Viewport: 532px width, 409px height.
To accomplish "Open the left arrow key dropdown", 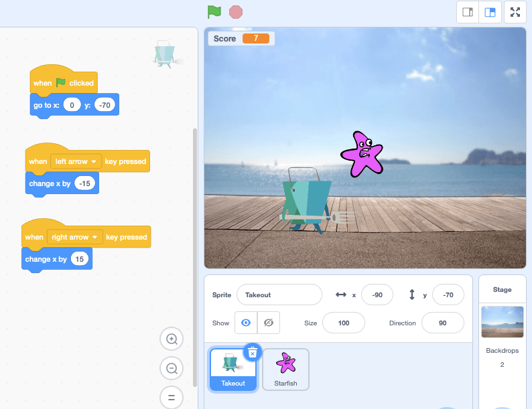I will 75,161.
